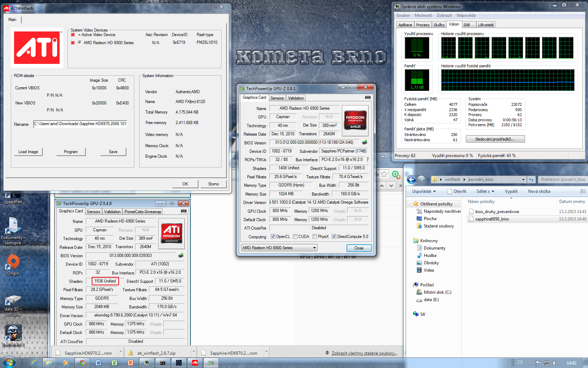Click the Filename field in ATIWinflash
The height and width of the screenshot is (368, 588).
pos(80,124)
